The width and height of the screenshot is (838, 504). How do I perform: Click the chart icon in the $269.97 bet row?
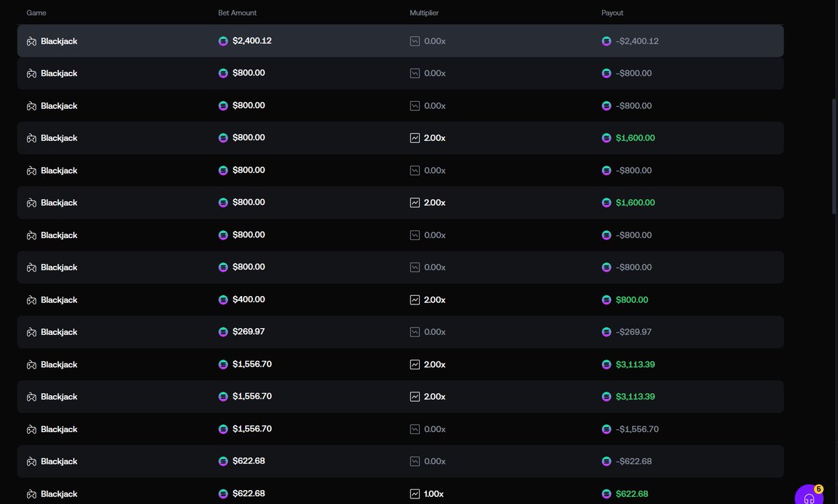(415, 332)
